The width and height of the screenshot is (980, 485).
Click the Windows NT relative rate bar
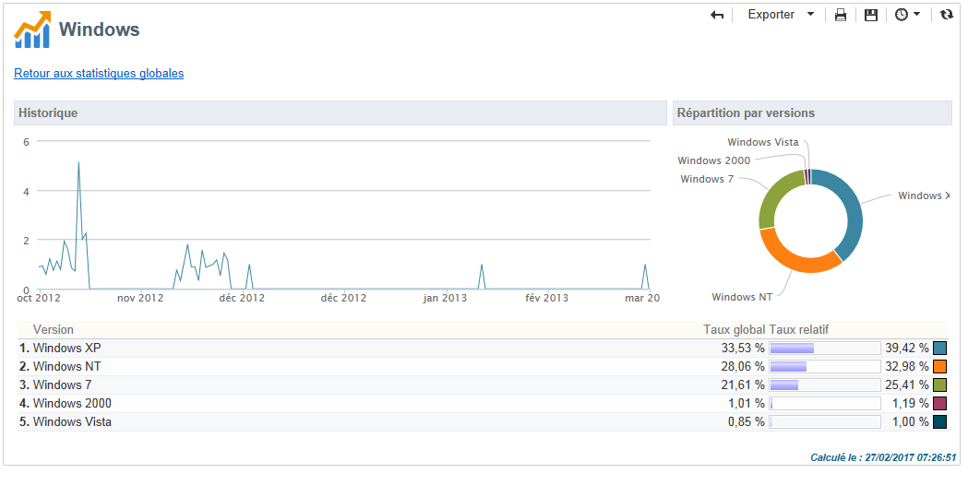coord(825,366)
